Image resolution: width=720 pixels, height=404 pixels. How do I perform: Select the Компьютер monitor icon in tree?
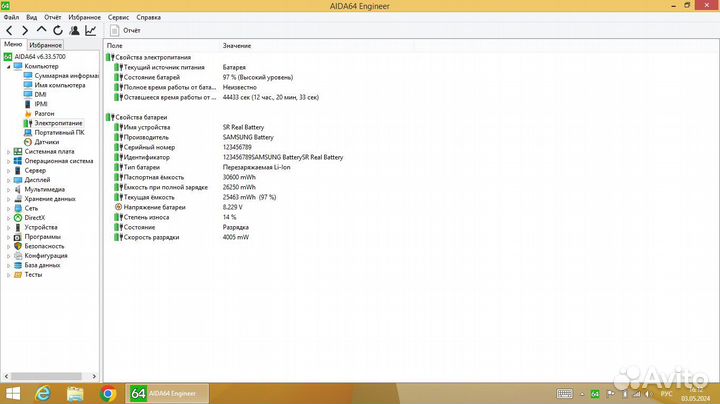pyautogui.click(x=18, y=66)
